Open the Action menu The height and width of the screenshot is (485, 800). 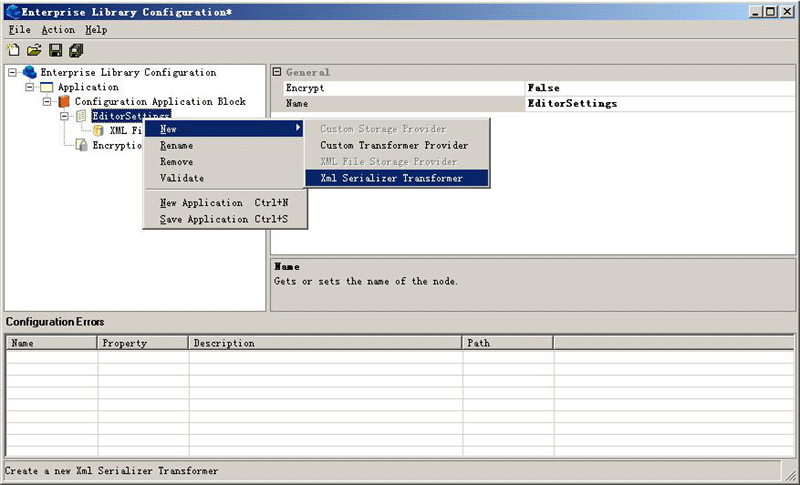pyautogui.click(x=58, y=30)
